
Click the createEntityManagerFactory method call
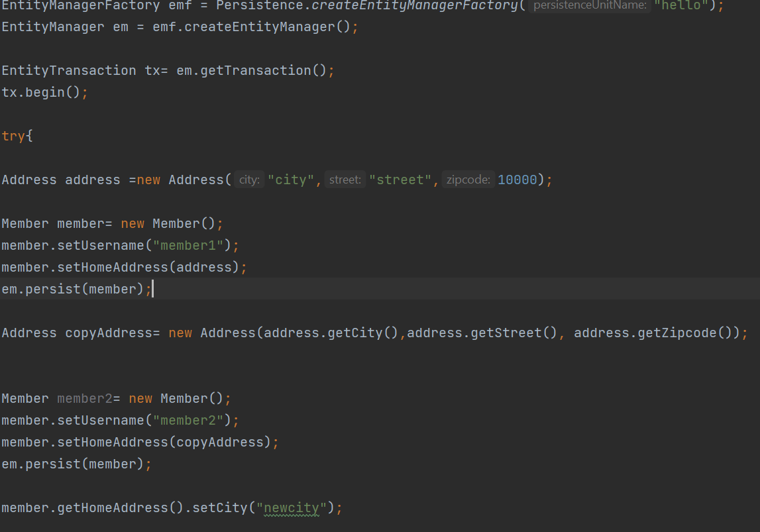tap(415, 5)
